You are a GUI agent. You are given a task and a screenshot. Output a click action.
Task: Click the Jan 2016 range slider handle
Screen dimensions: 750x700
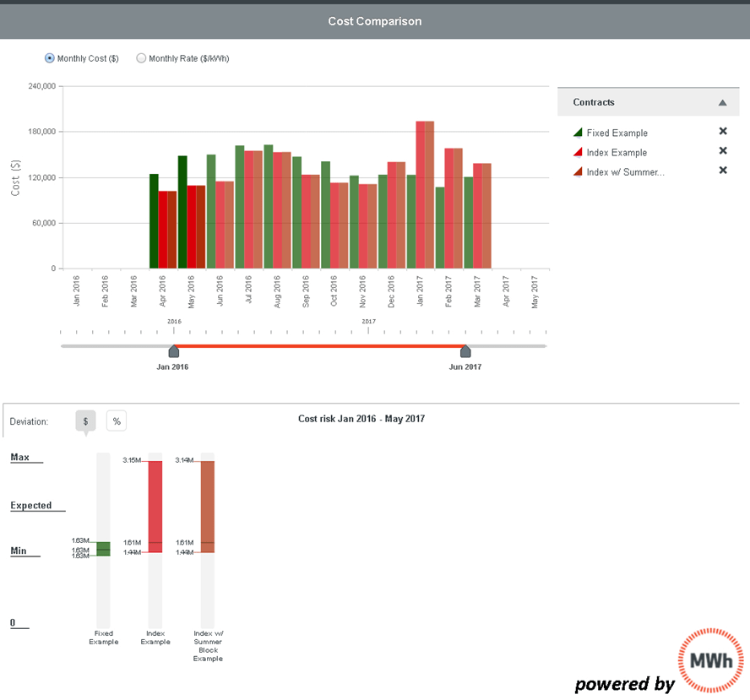173,350
